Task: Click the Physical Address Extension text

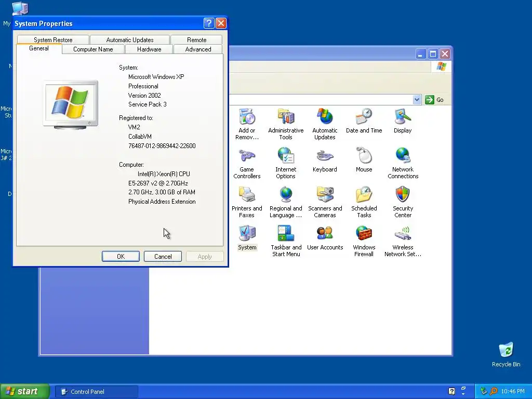Action: [162, 202]
